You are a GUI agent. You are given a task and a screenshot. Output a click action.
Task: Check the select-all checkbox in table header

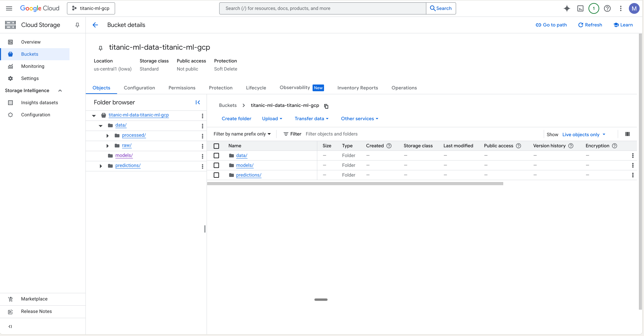[216, 146]
